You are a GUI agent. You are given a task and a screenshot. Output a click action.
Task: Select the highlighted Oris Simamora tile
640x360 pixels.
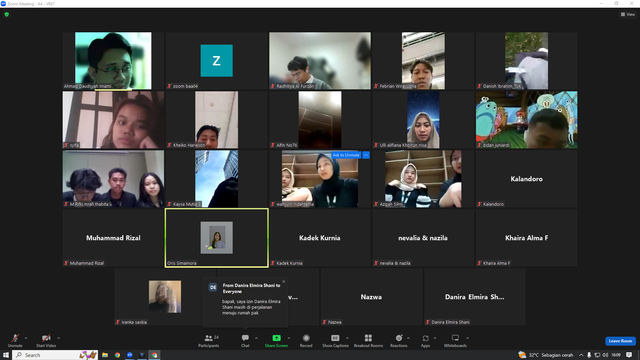coord(216,238)
